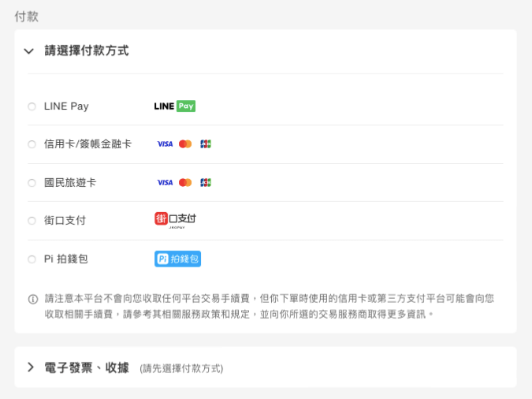The image size is (532, 399).
Task: Select the 信用卡/簽帳金融卡 radio button
Action: tap(32, 144)
